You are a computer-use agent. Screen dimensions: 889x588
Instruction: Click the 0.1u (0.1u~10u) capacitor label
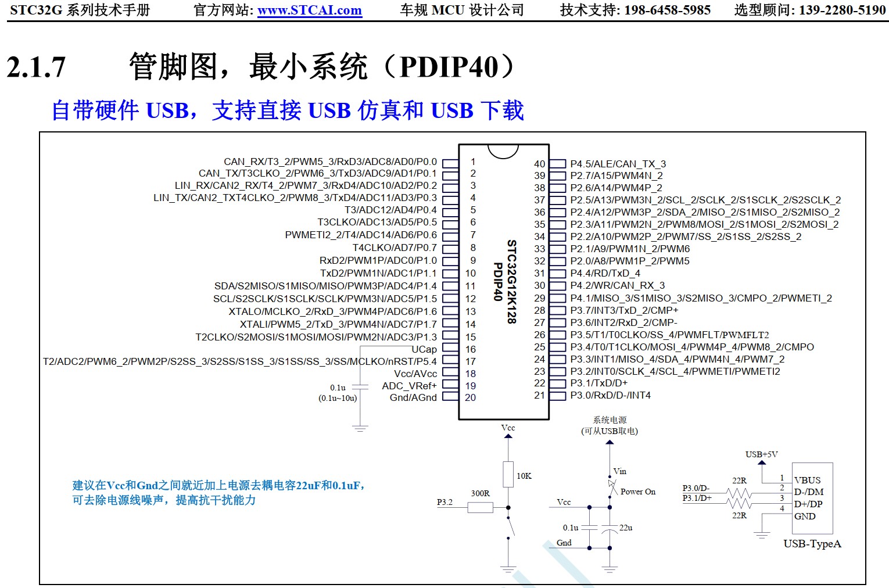point(338,393)
